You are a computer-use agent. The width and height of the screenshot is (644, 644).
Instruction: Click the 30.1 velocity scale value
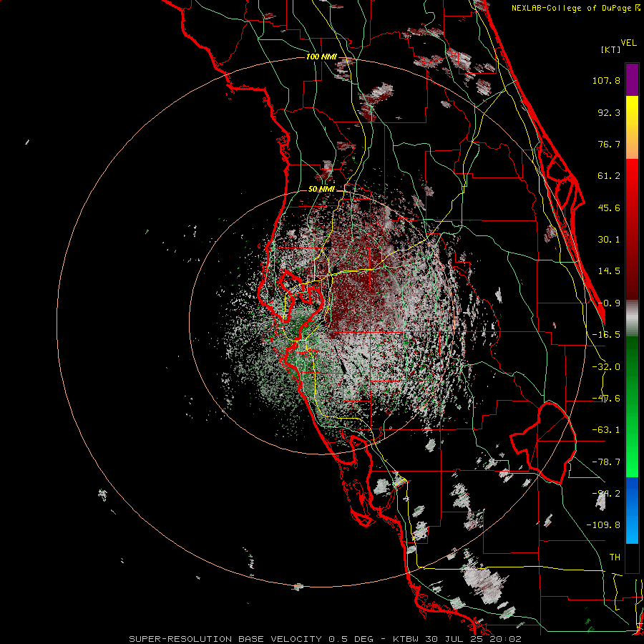[x=609, y=240]
